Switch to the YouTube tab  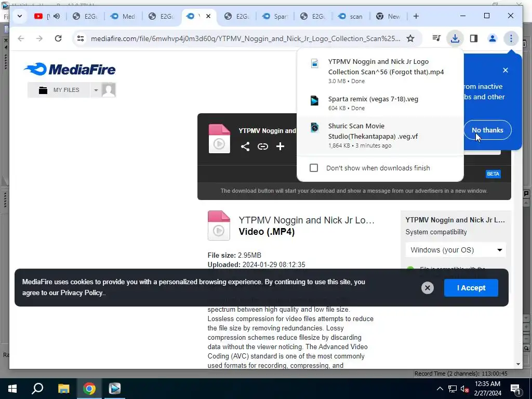pos(47,16)
